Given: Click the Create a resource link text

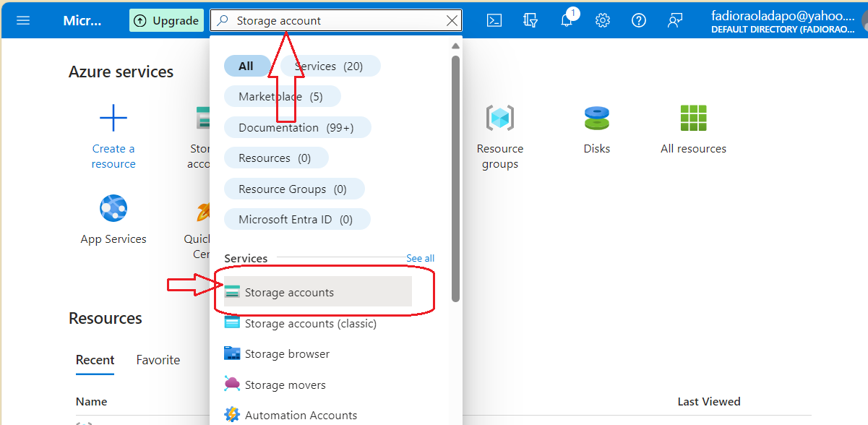Looking at the screenshot, I should (x=113, y=156).
